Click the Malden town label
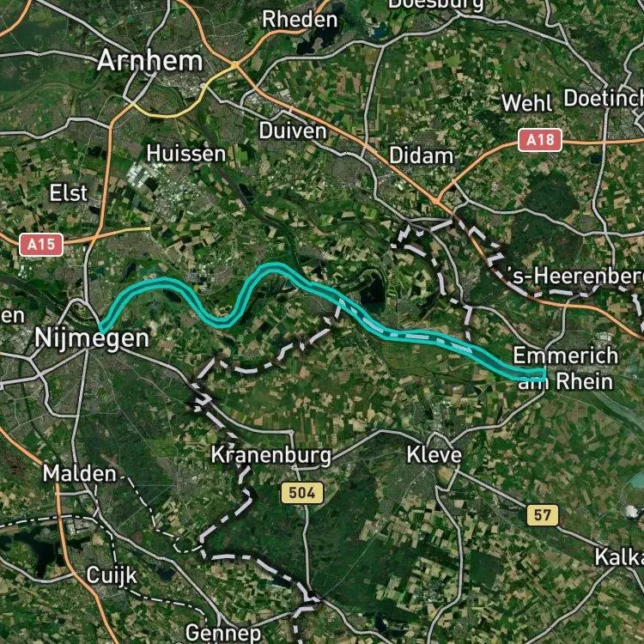 pos(80,473)
